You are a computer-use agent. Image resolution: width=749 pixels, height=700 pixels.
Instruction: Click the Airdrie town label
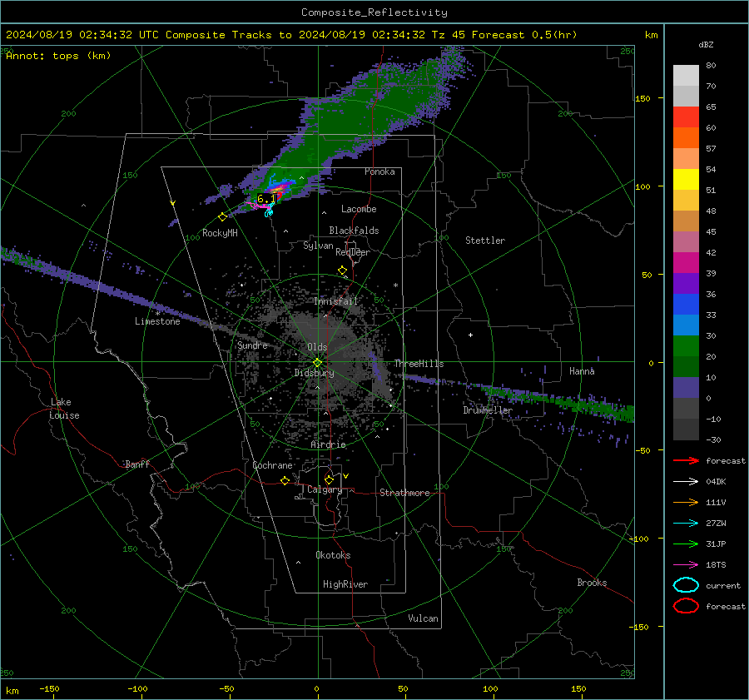(328, 444)
